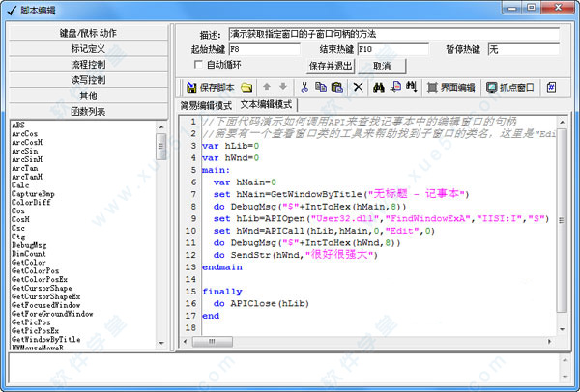Click the binoculars find icon
The height and width of the screenshot is (392, 580).
[x=379, y=87]
